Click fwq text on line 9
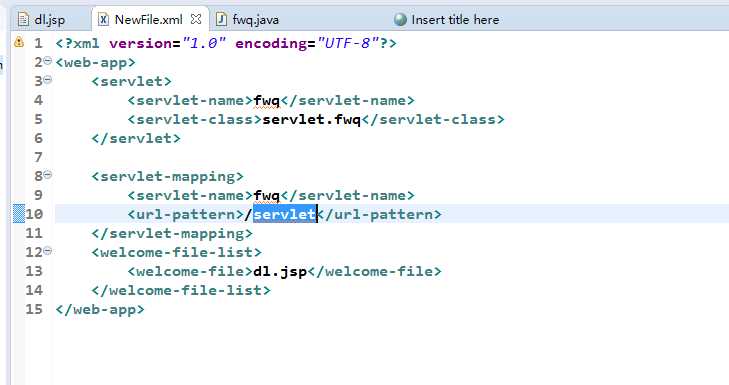The width and height of the screenshot is (729, 385). tap(266, 195)
